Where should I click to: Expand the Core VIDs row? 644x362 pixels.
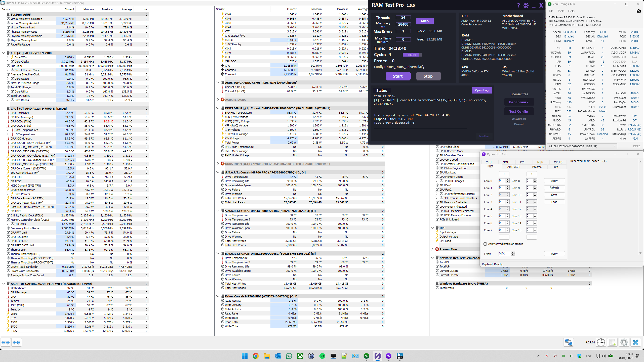click(8, 57)
